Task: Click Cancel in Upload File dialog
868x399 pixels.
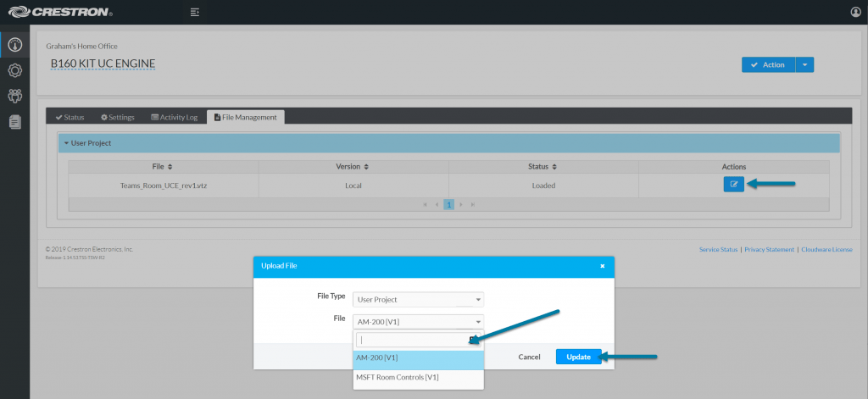Action: [x=529, y=357]
